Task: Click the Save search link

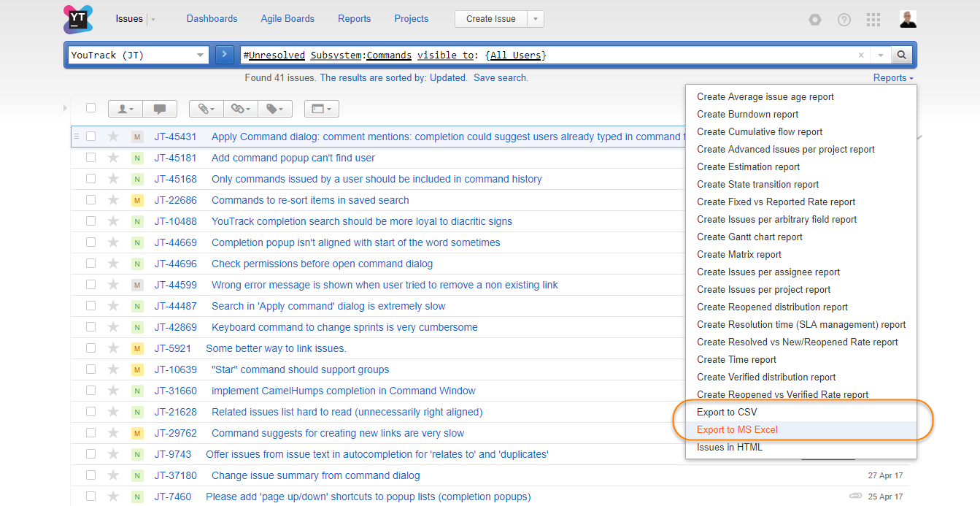Action: click(501, 78)
